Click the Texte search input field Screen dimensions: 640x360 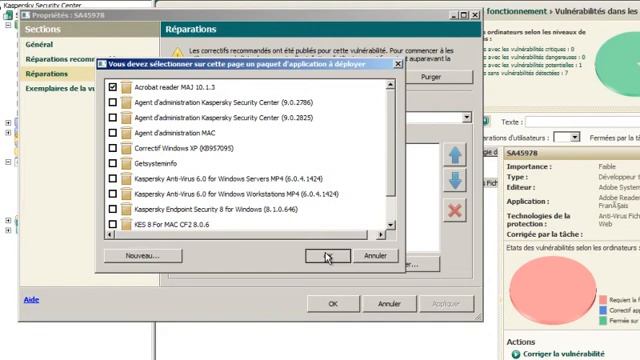click(582, 122)
